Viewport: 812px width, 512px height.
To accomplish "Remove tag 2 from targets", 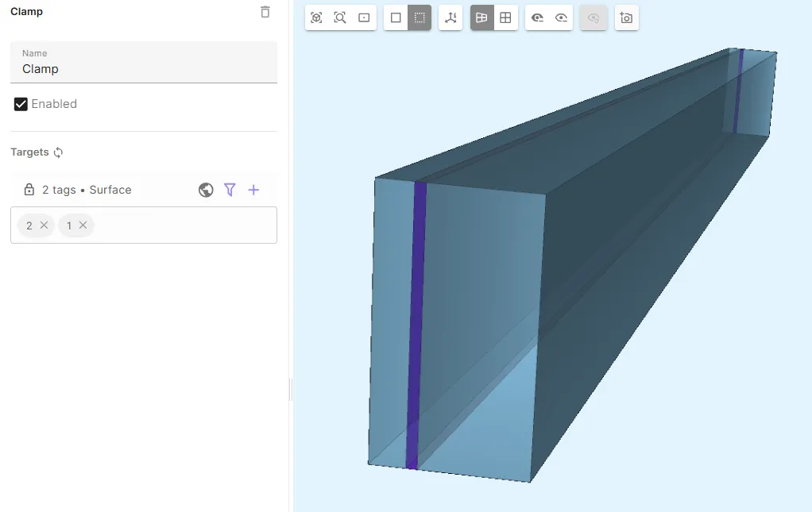I will coord(44,225).
